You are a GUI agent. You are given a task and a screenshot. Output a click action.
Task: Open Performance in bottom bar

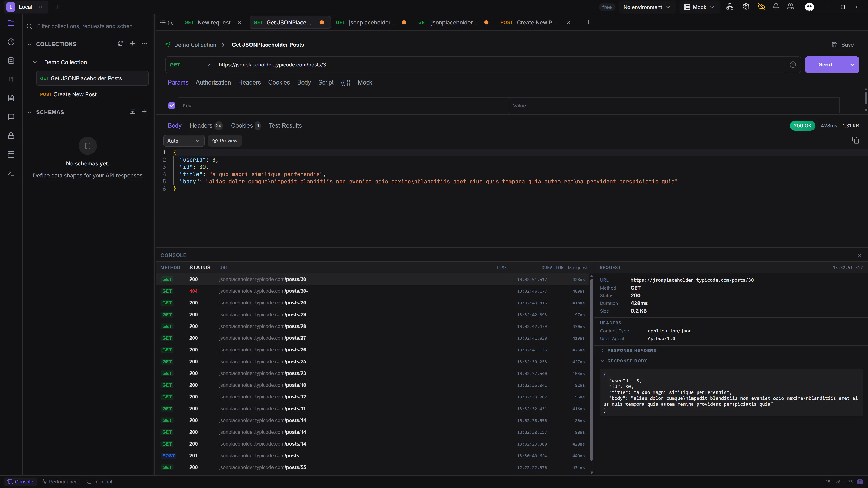coord(60,482)
